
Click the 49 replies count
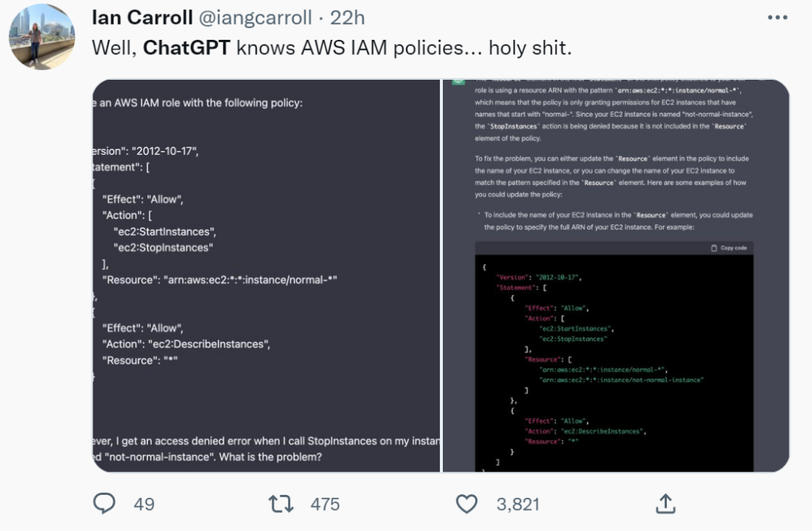tap(144, 504)
